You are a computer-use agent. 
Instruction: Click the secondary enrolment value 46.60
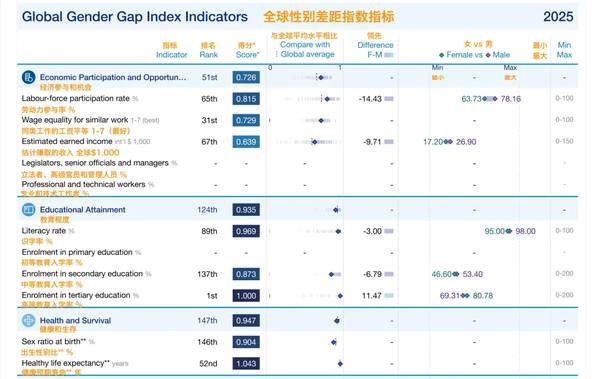pos(442,274)
